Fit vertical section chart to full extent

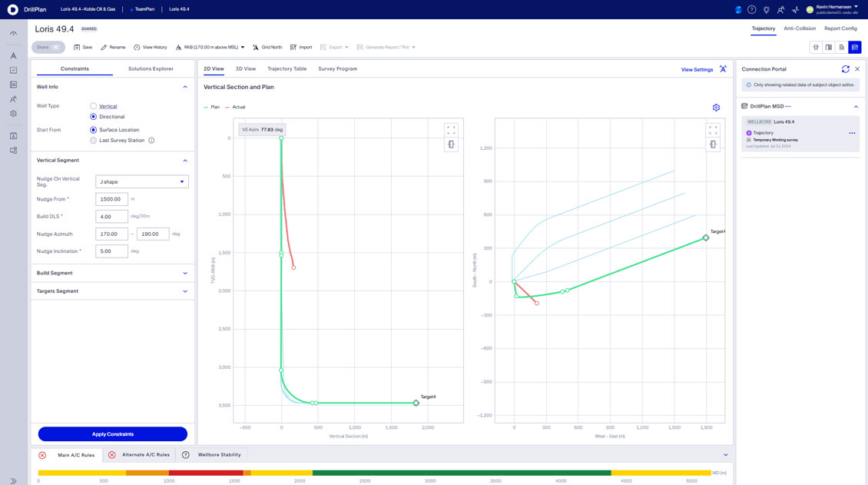(451, 130)
